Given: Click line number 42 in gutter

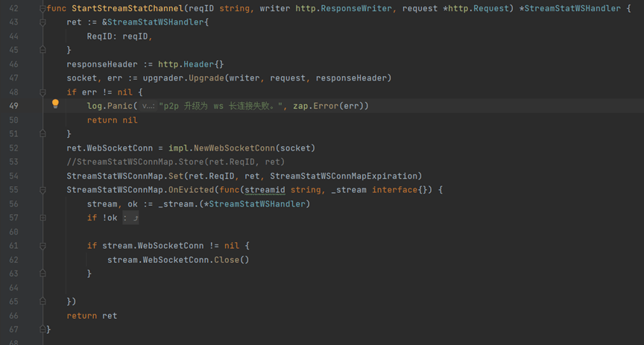Looking at the screenshot, I should (13, 8).
